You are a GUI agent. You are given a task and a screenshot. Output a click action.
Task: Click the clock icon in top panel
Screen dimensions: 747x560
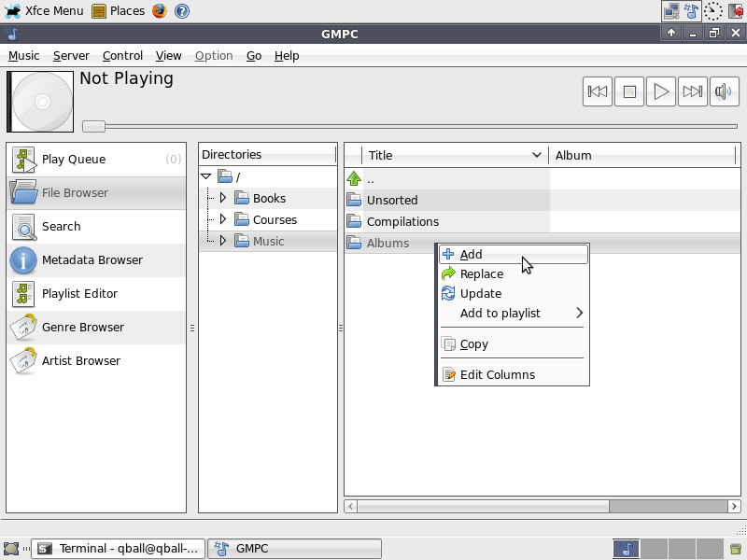(712, 10)
